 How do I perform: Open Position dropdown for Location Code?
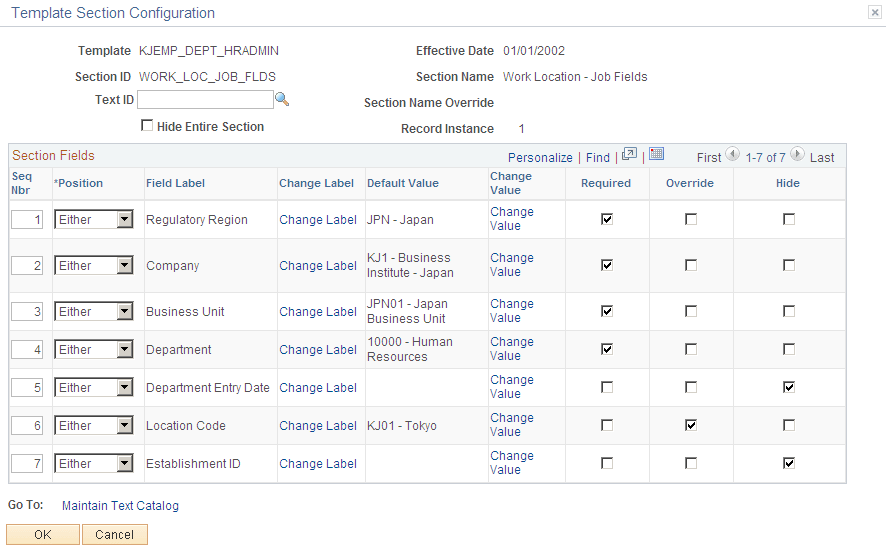click(94, 425)
